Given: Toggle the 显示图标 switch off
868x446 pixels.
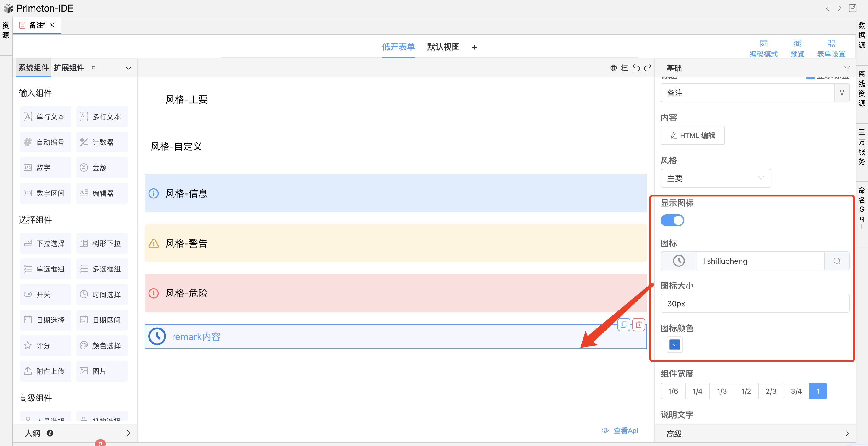Looking at the screenshot, I should pos(672,221).
